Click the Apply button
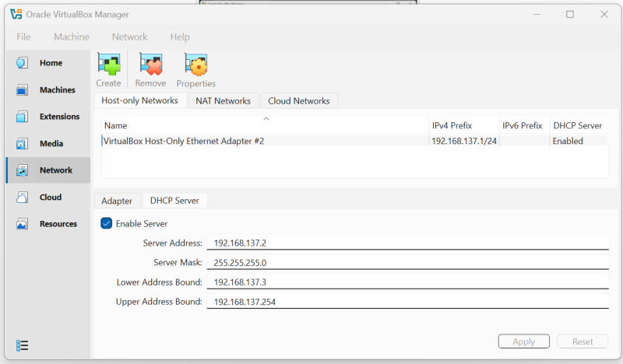 [x=523, y=341]
